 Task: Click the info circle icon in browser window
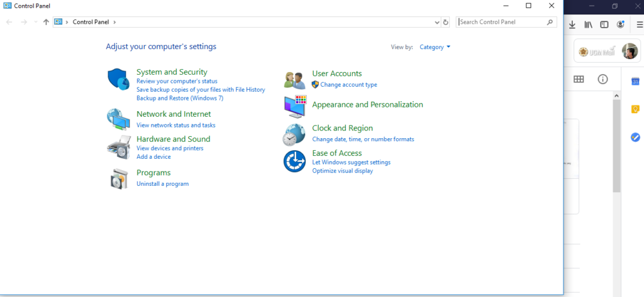[x=602, y=79]
